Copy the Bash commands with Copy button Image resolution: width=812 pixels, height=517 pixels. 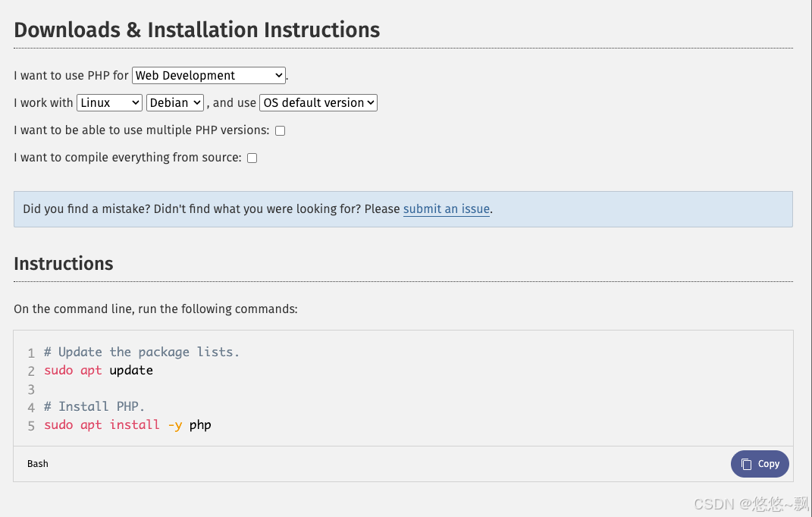point(760,464)
